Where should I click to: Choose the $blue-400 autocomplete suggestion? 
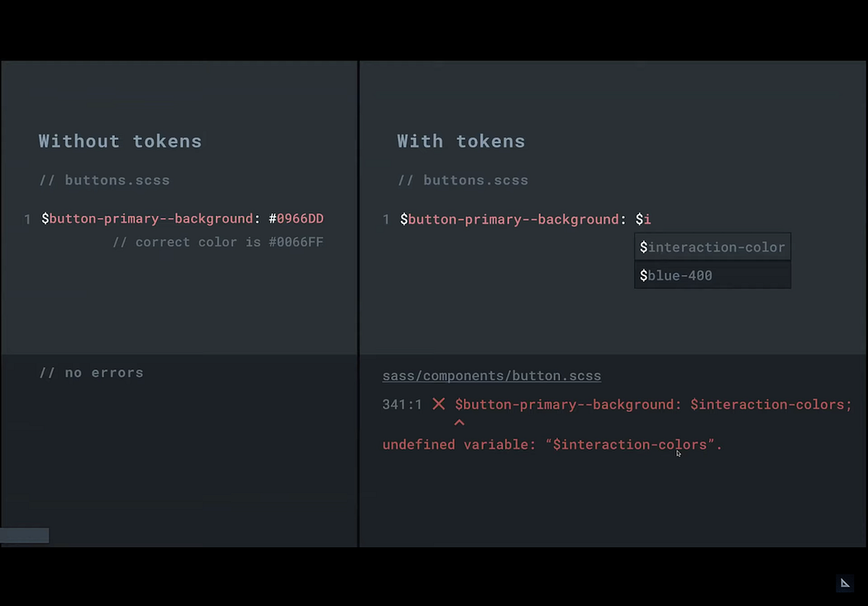click(713, 275)
